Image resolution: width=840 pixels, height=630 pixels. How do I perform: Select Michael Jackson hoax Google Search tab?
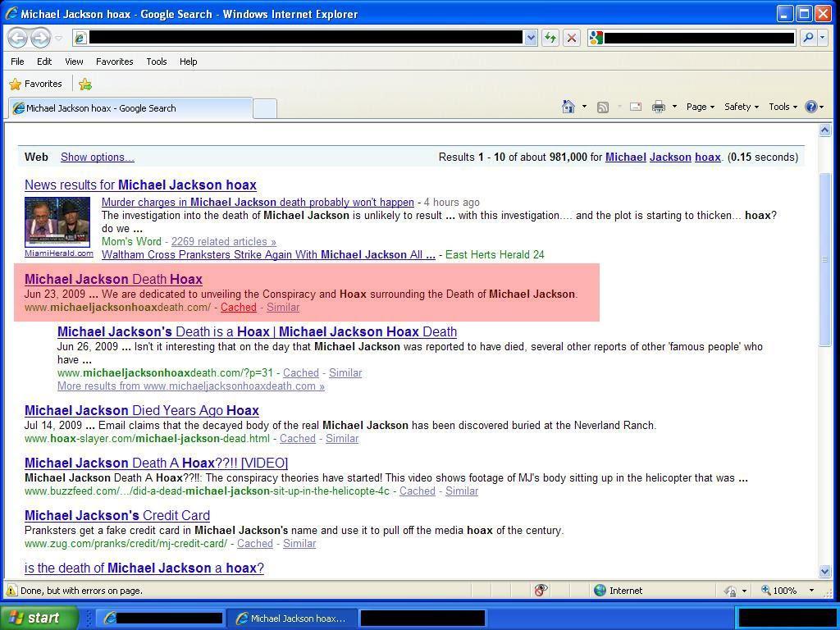130,107
